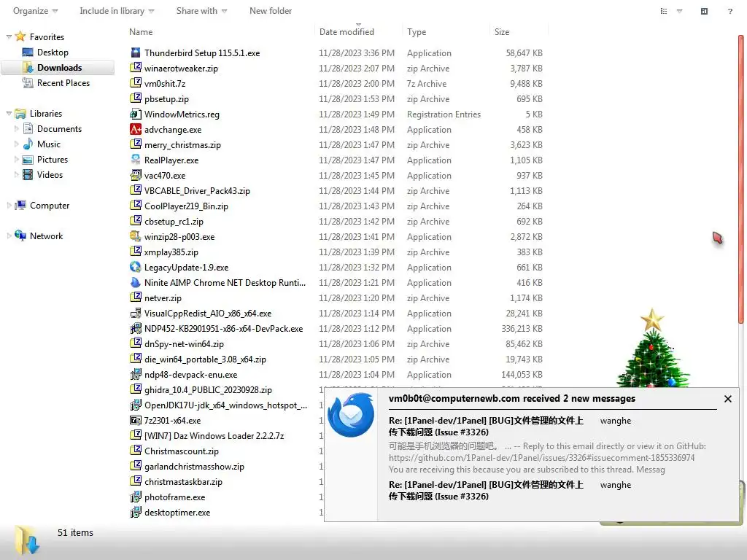
Task: Expand the Documents library node
Action: point(17,128)
